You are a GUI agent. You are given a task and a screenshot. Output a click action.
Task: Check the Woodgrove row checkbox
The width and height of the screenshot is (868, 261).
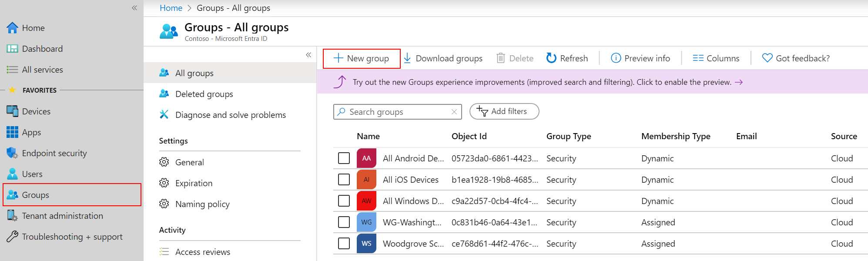tap(344, 243)
